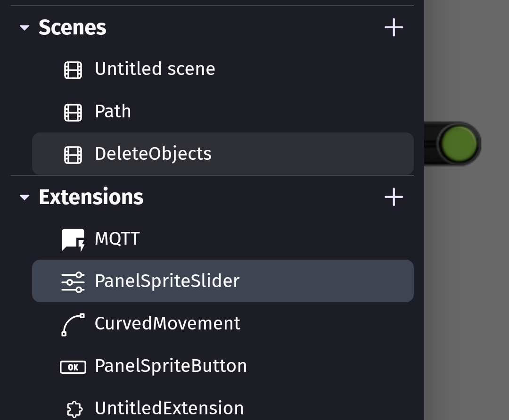
Task: Add a new scene with plus icon
Action: point(394,27)
